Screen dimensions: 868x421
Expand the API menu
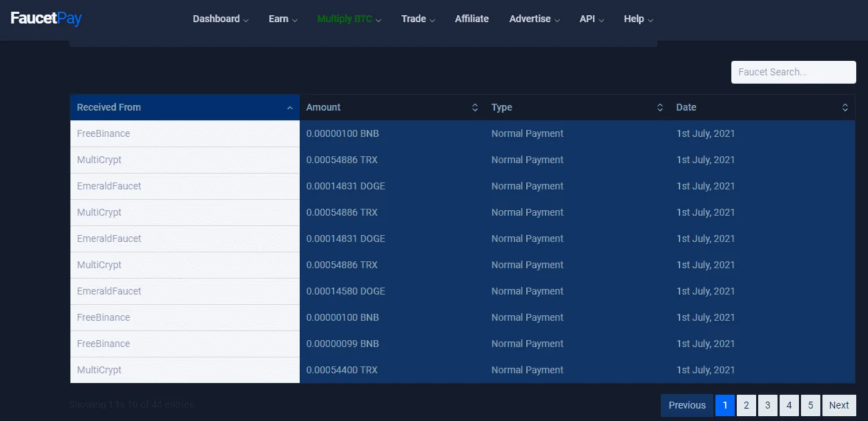click(592, 19)
